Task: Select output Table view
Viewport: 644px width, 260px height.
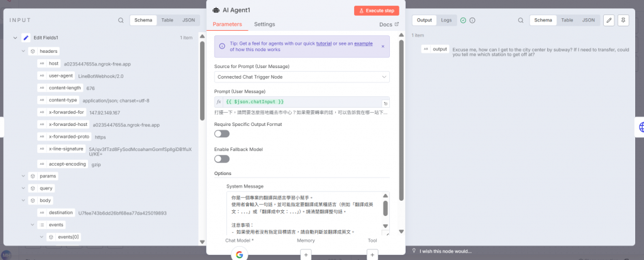Action: (x=567, y=20)
